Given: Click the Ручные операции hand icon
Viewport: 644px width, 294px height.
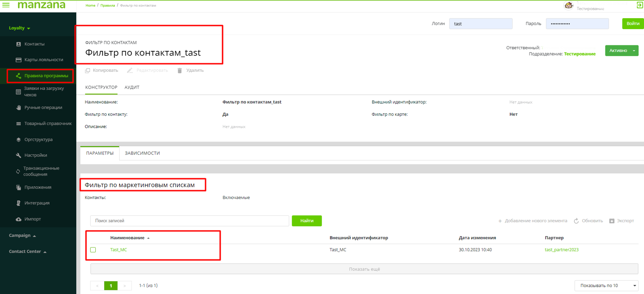Looking at the screenshot, I should (19, 108).
